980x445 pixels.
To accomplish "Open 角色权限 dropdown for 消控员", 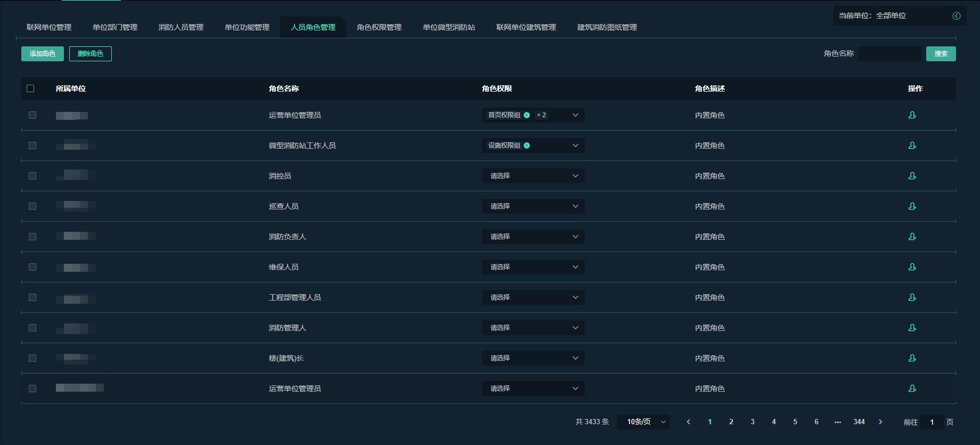I will 533,176.
